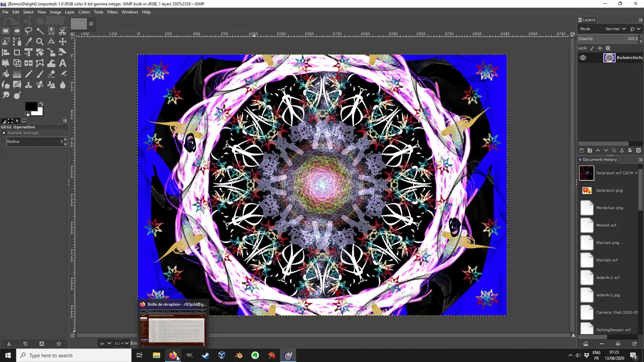Click the black foreground color swatch
The width and height of the screenshot is (644, 362).
tap(30, 106)
